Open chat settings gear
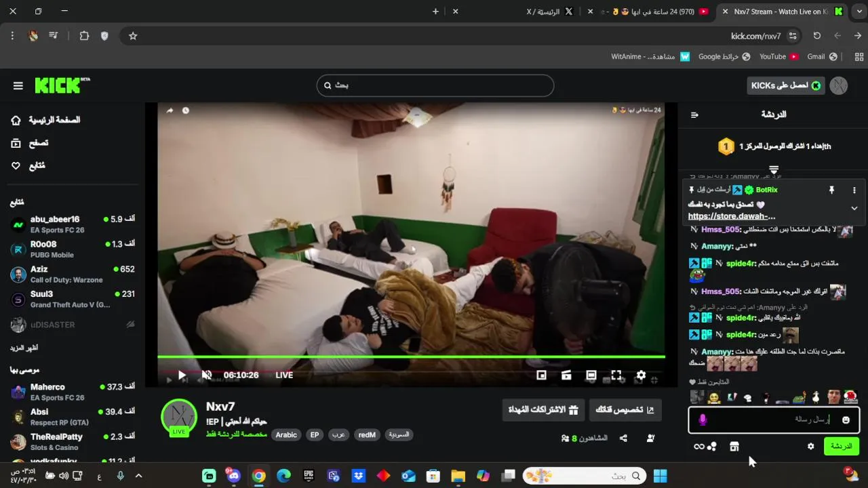Image resolution: width=868 pixels, height=488 pixels. [x=810, y=447]
